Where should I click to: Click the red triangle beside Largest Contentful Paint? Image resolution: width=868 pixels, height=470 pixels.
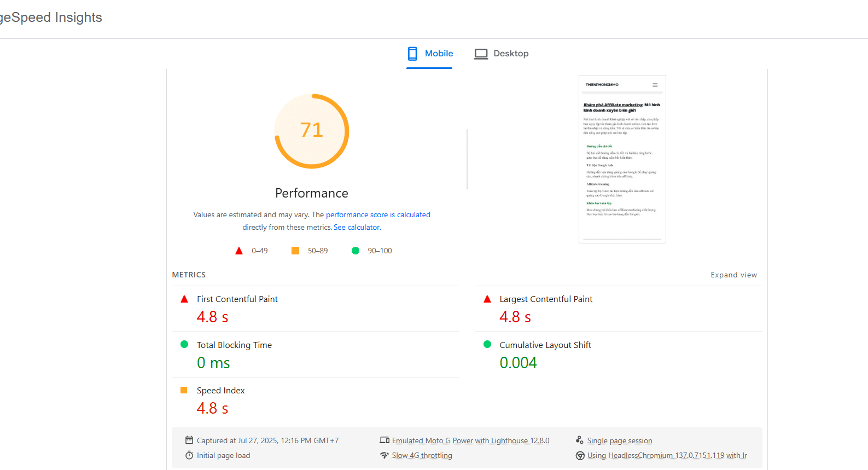487,299
